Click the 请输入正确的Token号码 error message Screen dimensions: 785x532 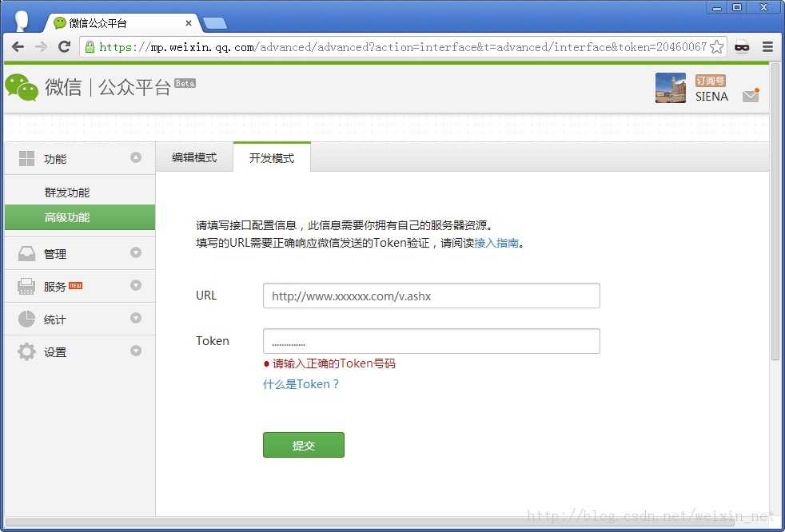click(x=330, y=363)
